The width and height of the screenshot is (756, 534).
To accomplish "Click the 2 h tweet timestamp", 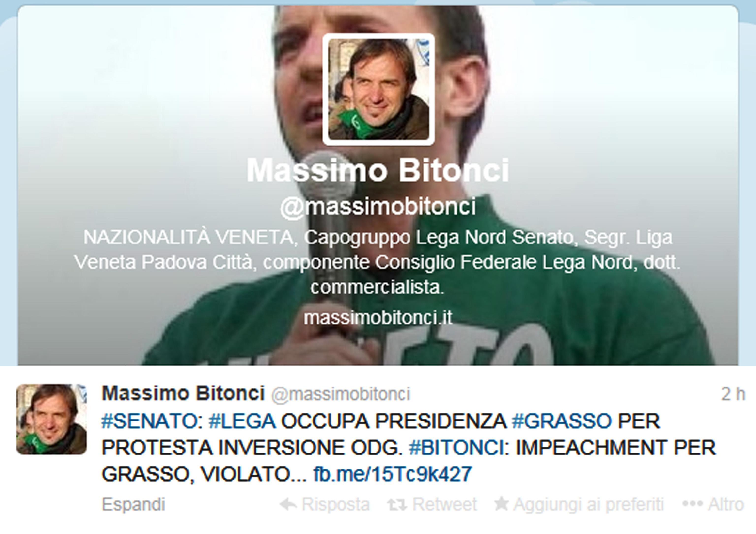I will tap(733, 394).
